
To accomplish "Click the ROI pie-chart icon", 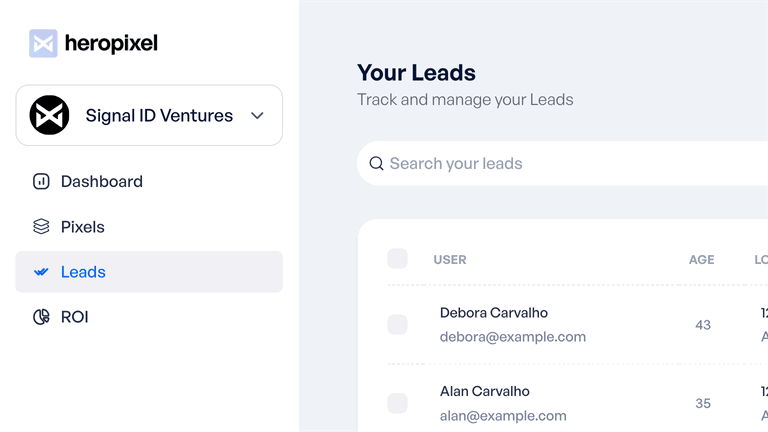I will (x=41, y=317).
